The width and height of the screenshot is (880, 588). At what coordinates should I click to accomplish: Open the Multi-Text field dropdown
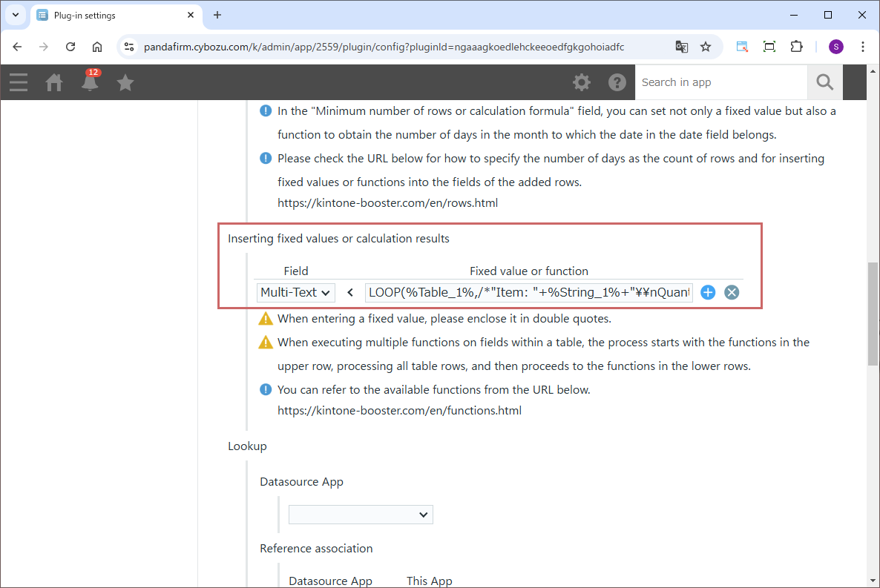click(296, 292)
